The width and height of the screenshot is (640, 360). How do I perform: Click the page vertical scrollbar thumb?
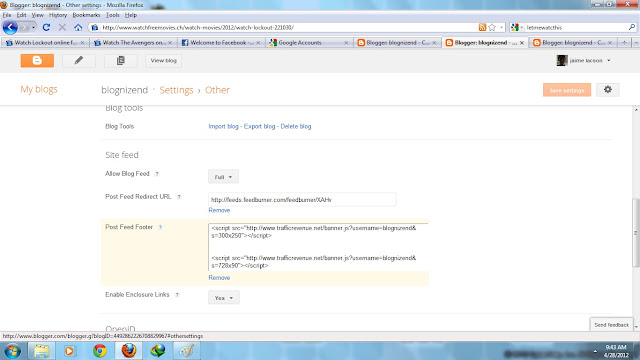tap(636, 232)
